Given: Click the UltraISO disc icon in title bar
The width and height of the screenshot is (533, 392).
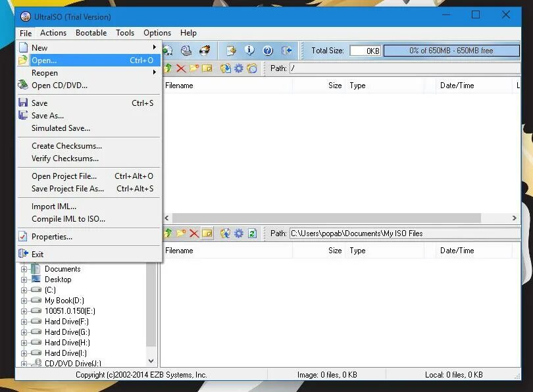Looking at the screenshot, I should pos(26,16).
